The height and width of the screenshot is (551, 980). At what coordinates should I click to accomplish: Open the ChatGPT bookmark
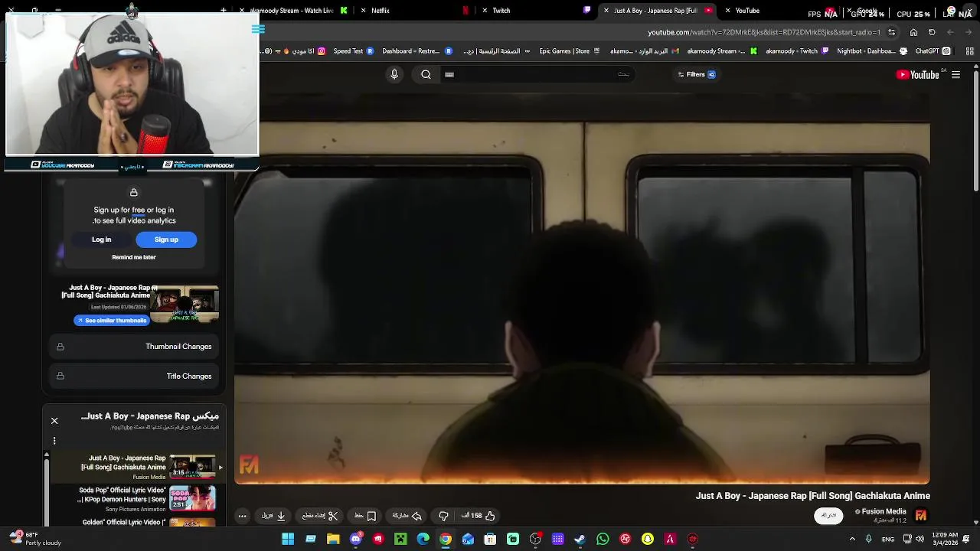tap(933, 51)
